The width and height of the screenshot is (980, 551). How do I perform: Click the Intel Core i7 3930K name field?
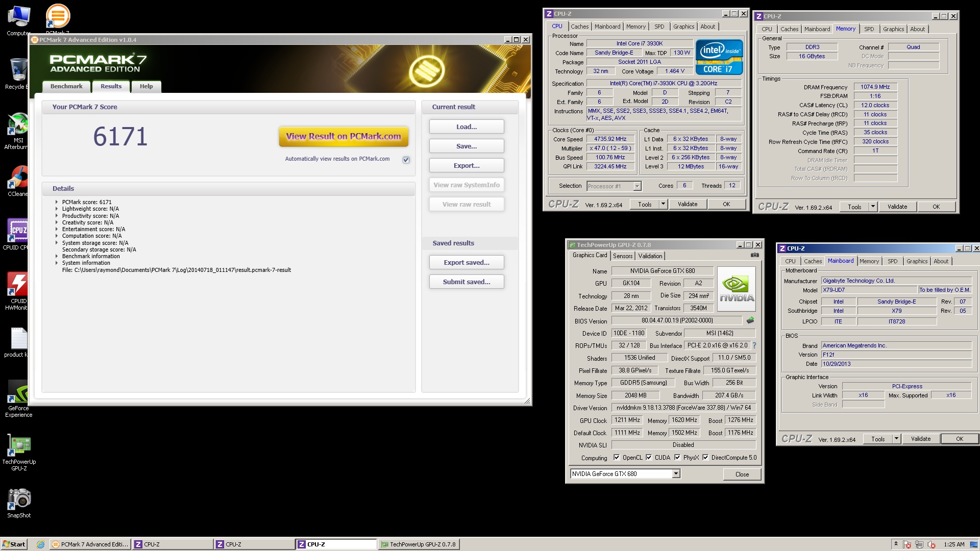pyautogui.click(x=640, y=43)
